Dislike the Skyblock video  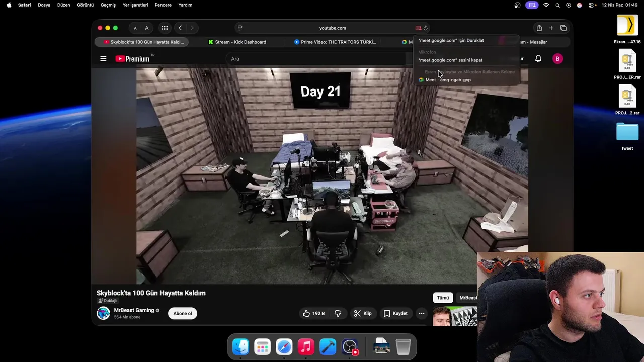coord(338,313)
